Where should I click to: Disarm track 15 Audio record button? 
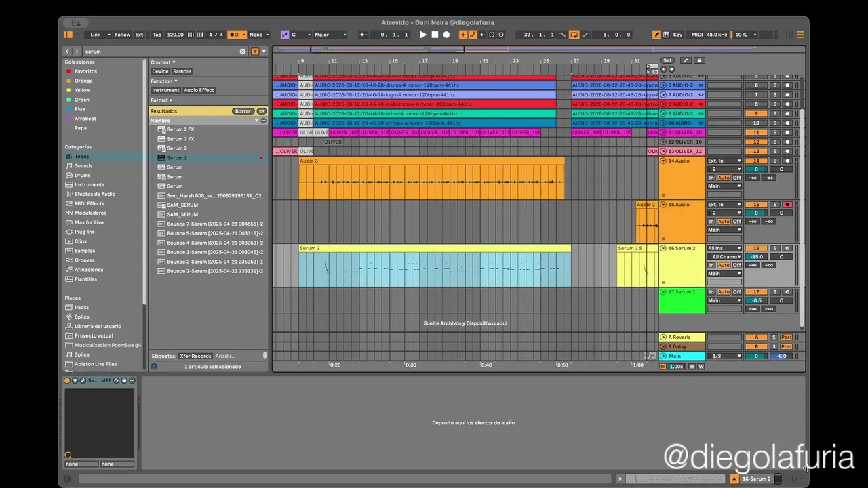pyautogui.click(x=787, y=204)
